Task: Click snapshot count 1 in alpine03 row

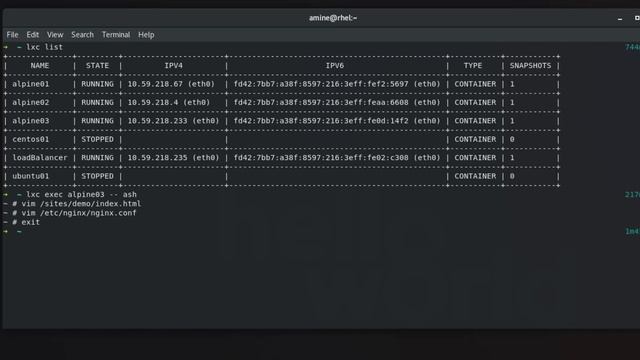Action: click(x=512, y=121)
